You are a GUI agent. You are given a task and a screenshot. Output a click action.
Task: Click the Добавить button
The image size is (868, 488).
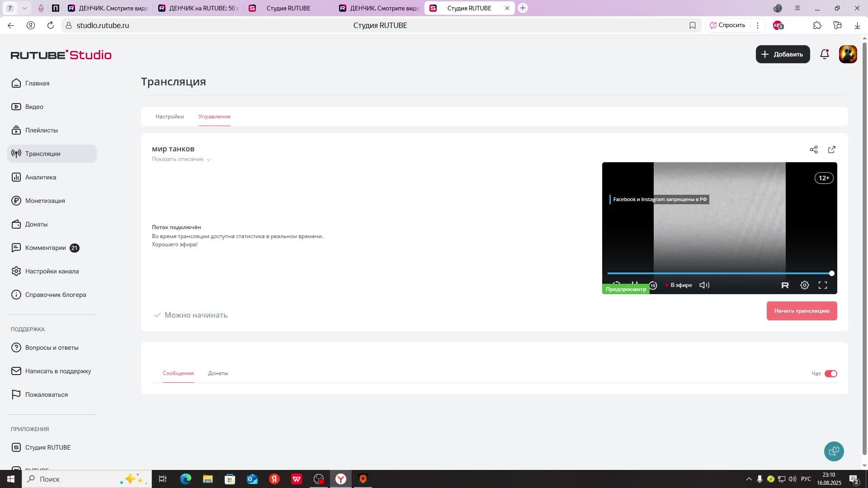pyautogui.click(x=783, y=54)
